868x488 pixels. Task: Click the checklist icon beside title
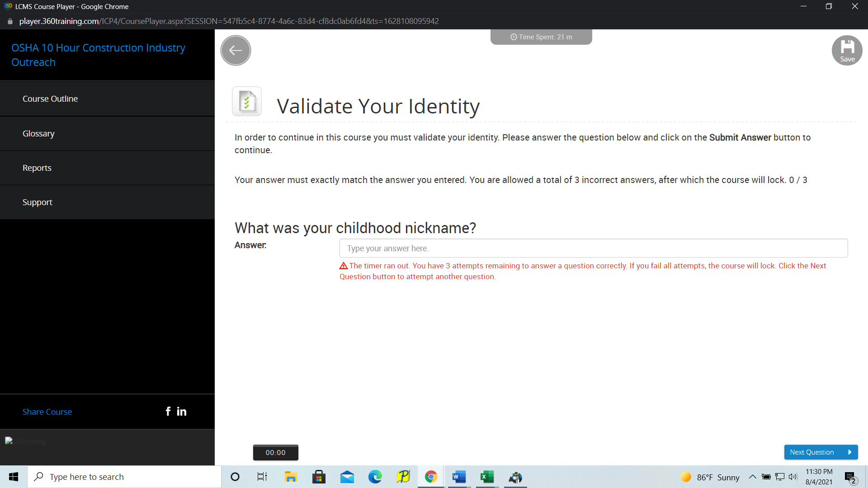pyautogui.click(x=247, y=102)
